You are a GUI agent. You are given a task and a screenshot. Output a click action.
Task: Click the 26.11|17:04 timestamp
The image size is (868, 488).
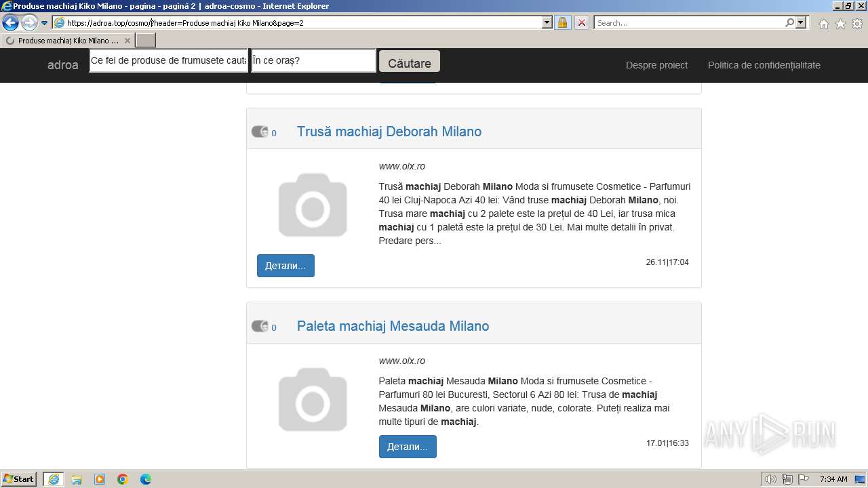tap(667, 262)
